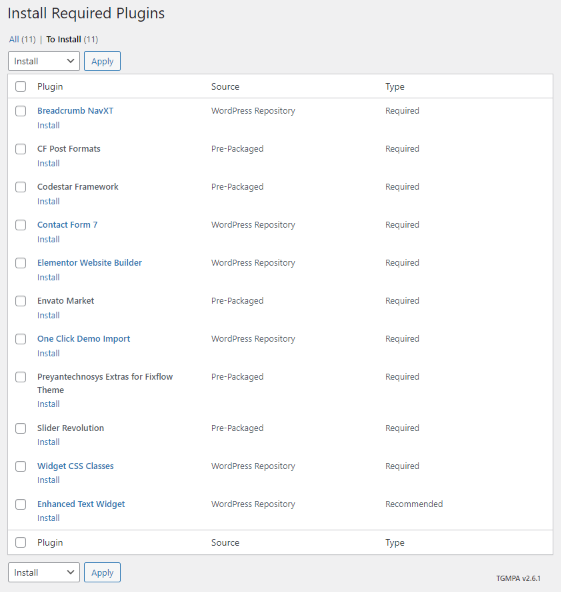Click the TGMPA v2.6.1 version text
Screen dimensions: 561x592
(x=518, y=578)
